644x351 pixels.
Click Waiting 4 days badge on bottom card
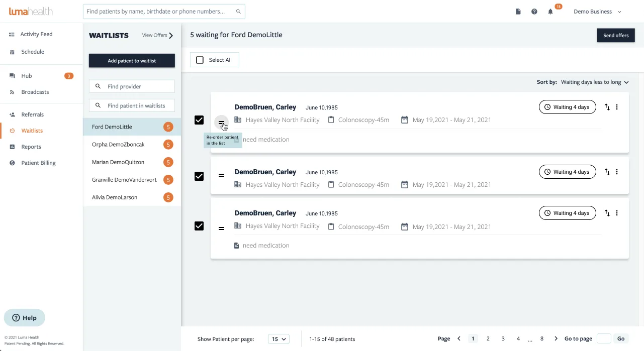[567, 213]
